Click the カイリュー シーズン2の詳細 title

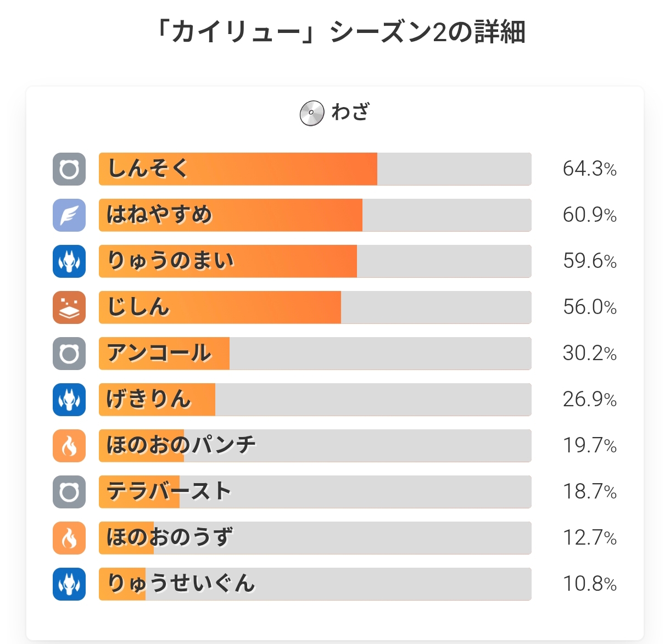tap(339, 32)
